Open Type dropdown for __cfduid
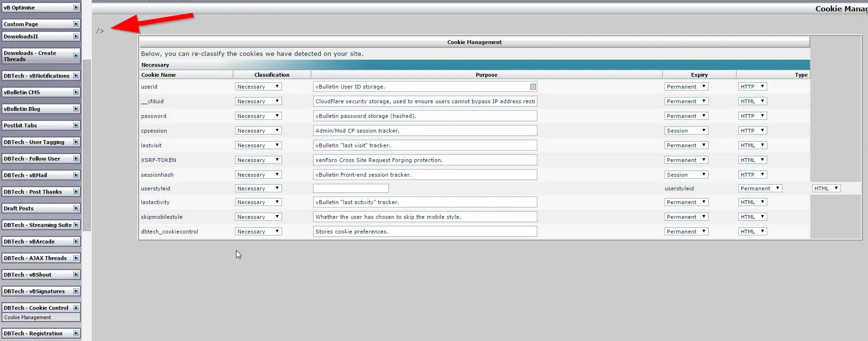This screenshot has height=341, width=868. point(753,101)
